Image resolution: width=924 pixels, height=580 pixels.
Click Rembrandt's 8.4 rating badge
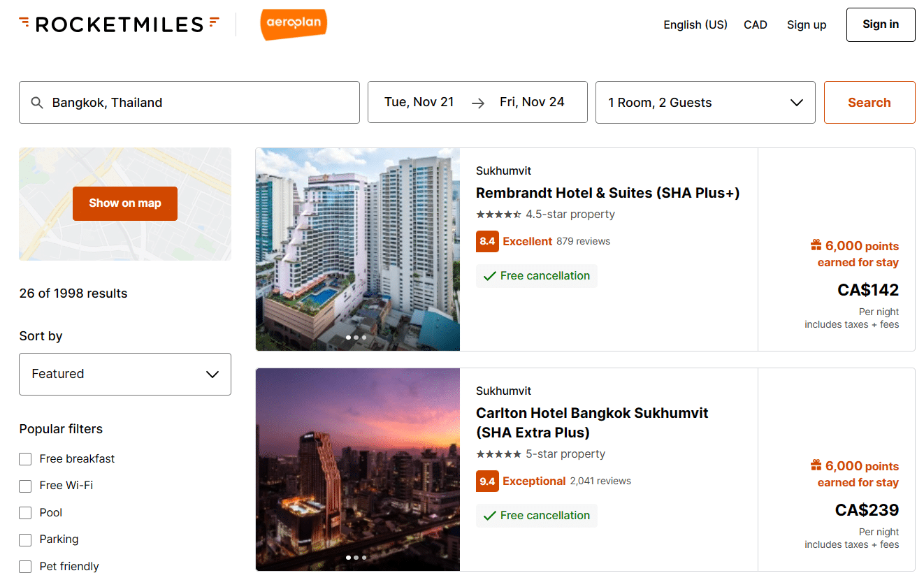tap(487, 241)
